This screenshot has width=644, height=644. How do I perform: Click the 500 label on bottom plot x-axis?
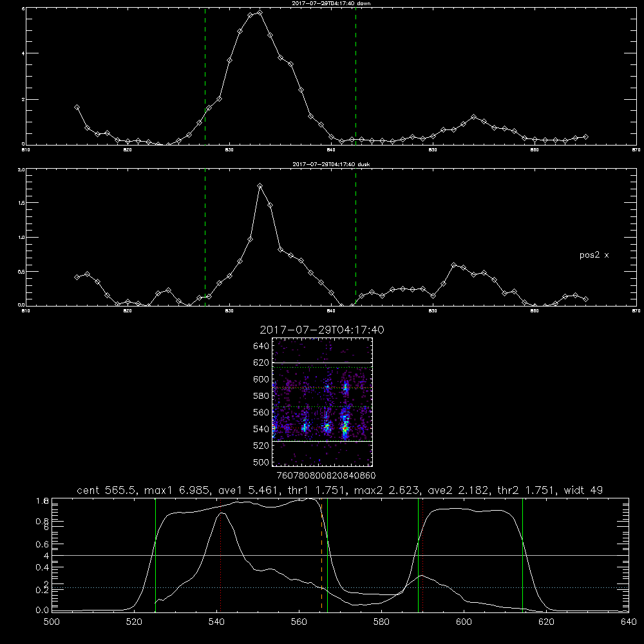(52, 622)
